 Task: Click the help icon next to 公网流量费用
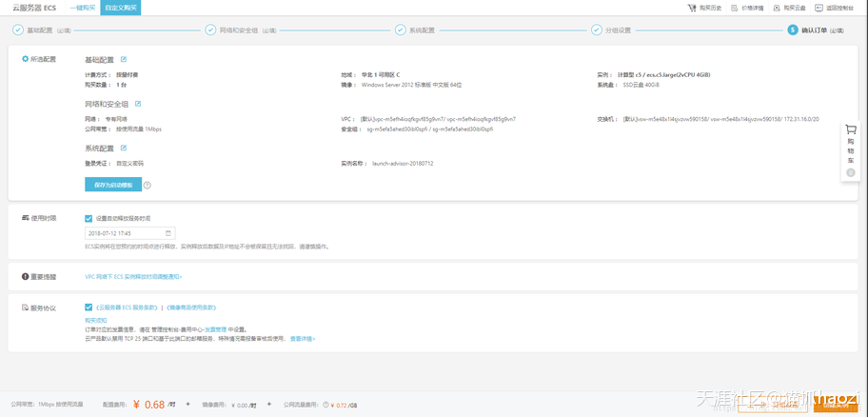click(325, 405)
